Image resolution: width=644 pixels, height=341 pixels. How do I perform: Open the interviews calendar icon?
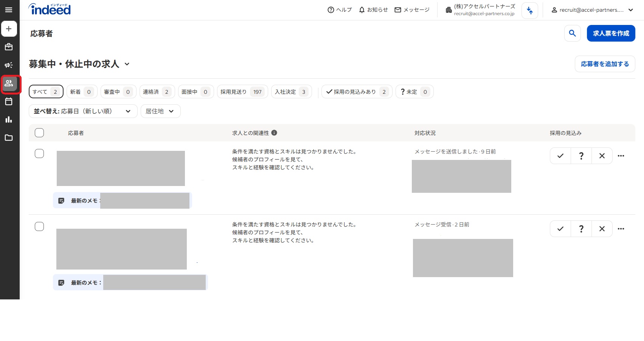tap(9, 101)
